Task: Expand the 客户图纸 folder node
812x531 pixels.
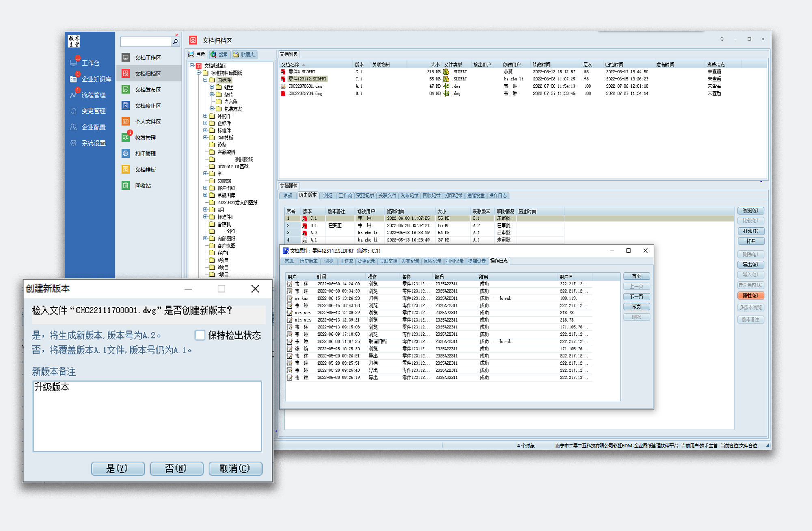Action: tap(205, 188)
